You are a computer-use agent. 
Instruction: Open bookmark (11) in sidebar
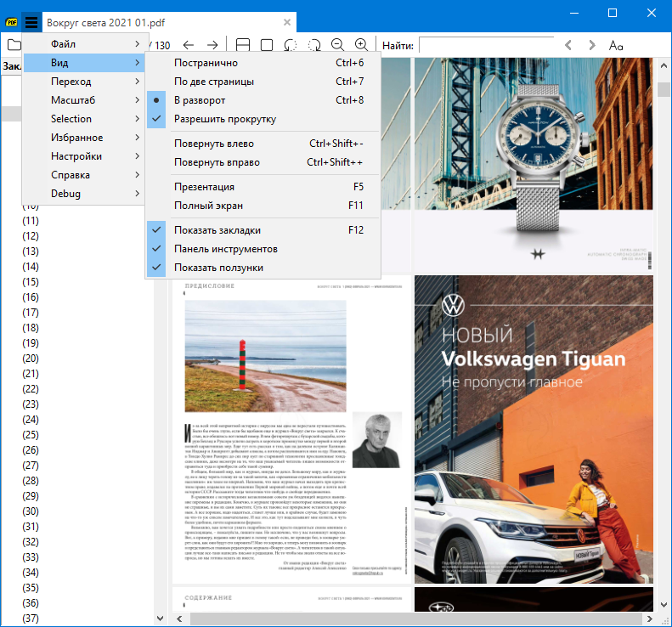click(31, 221)
